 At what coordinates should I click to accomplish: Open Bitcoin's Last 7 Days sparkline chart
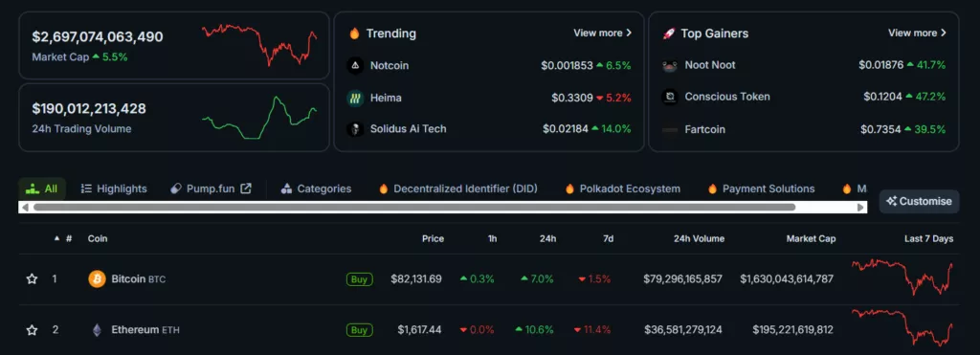(x=902, y=277)
